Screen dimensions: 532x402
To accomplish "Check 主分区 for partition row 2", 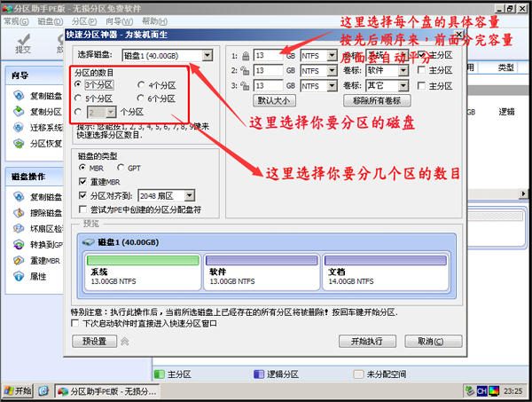I will coord(421,70).
